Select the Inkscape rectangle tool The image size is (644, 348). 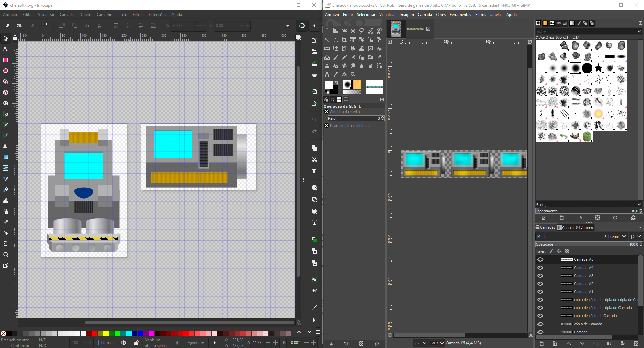(x=5, y=60)
